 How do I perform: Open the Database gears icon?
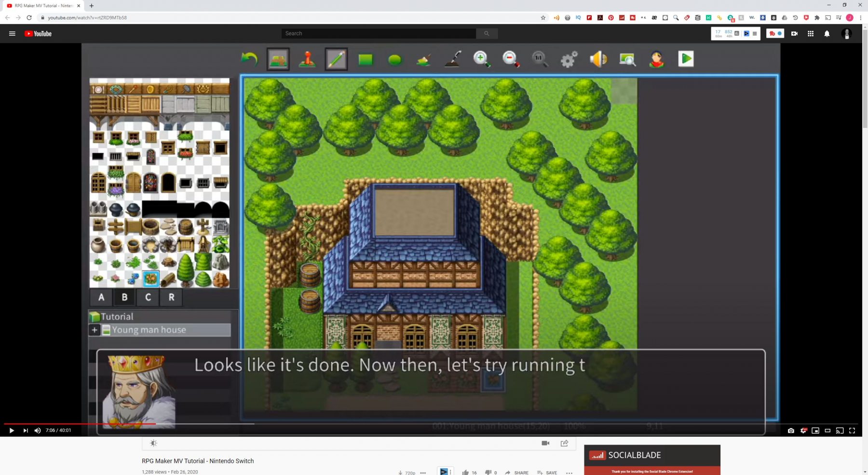569,59
